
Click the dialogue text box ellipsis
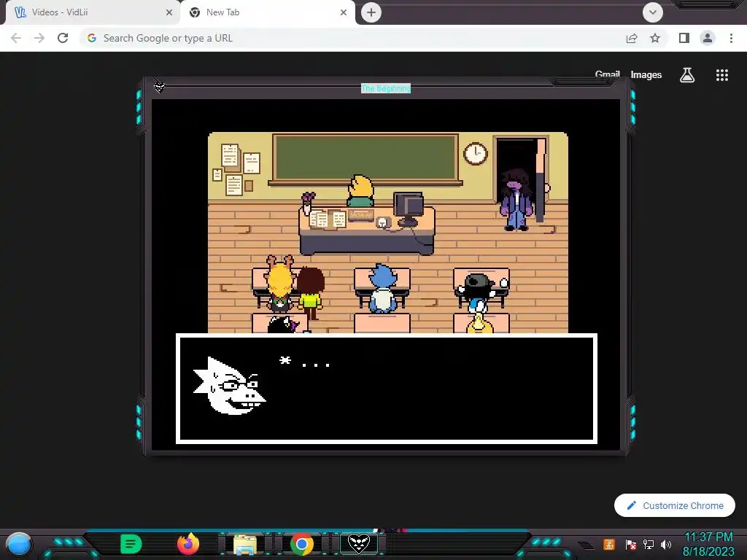[x=316, y=365]
